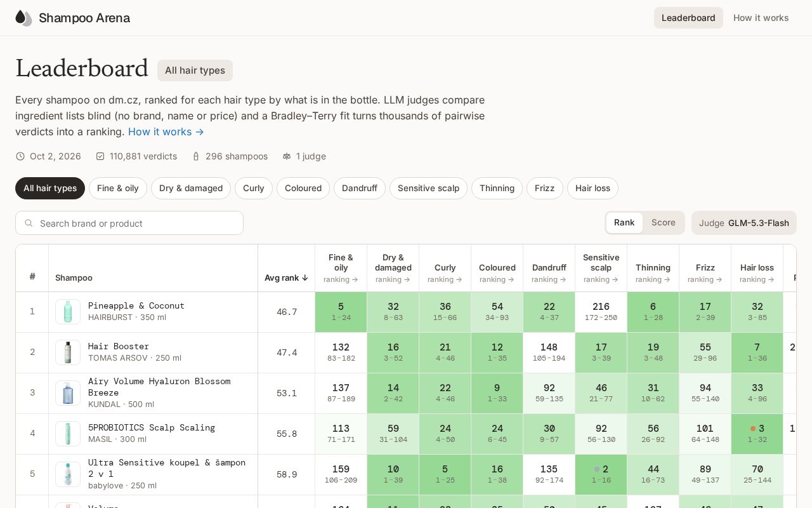Screen dimensions: 812x508
Task: Filter by Sensitive scalp pill
Action: click(428, 188)
